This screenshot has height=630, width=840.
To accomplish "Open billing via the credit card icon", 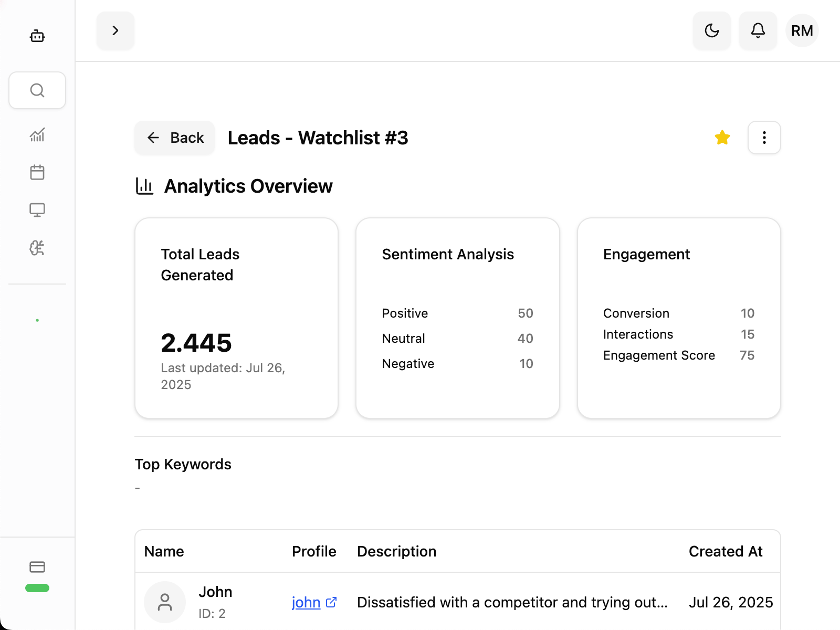I will point(37,567).
